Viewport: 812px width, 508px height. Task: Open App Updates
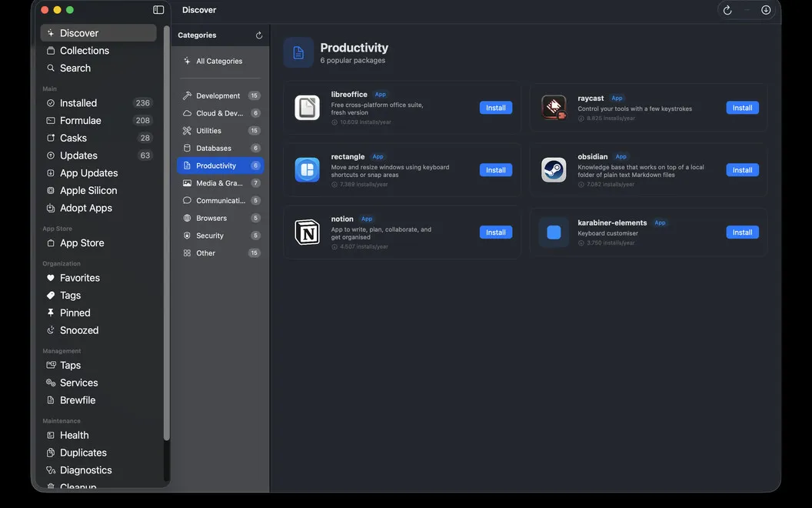tap(98, 173)
